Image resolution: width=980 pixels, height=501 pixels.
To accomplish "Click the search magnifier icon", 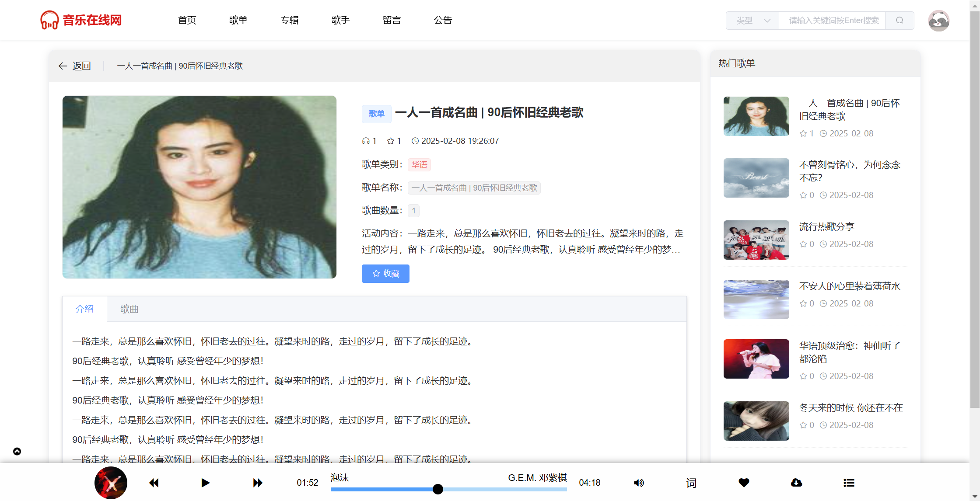I will (899, 21).
